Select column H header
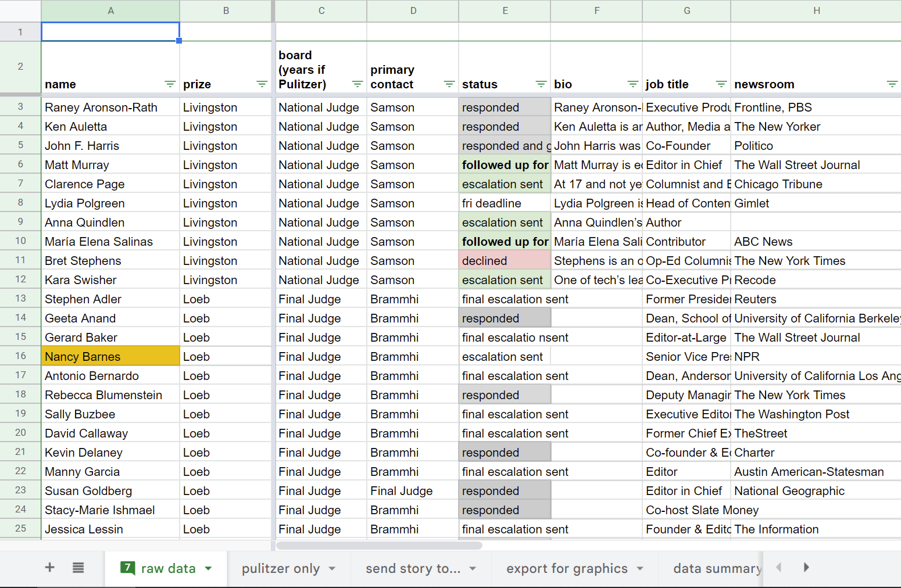This screenshot has height=588, width=901. [816, 10]
